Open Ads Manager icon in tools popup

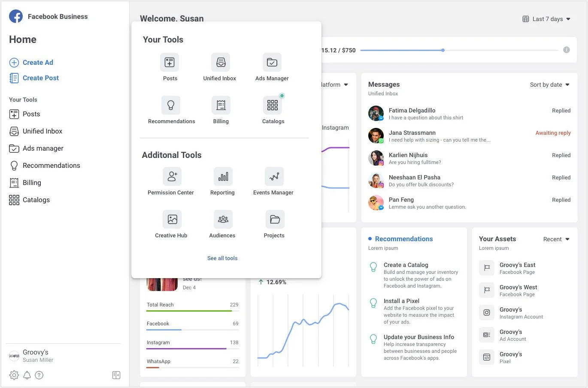(x=272, y=62)
